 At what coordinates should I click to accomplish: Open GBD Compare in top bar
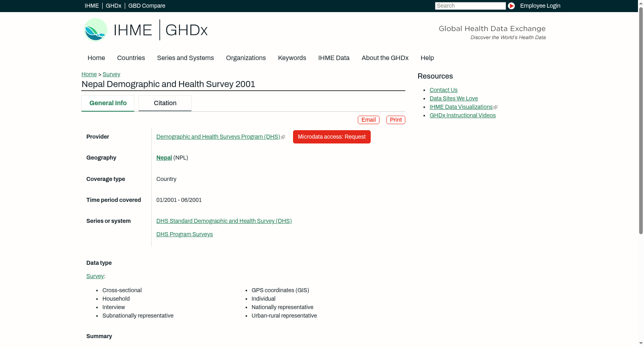click(147, 6)
